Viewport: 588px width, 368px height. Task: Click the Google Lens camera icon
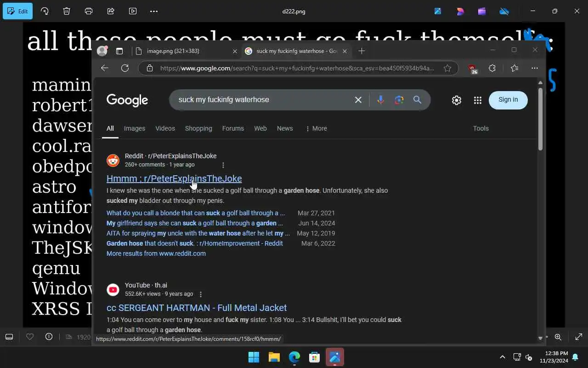tap(399, 100)
